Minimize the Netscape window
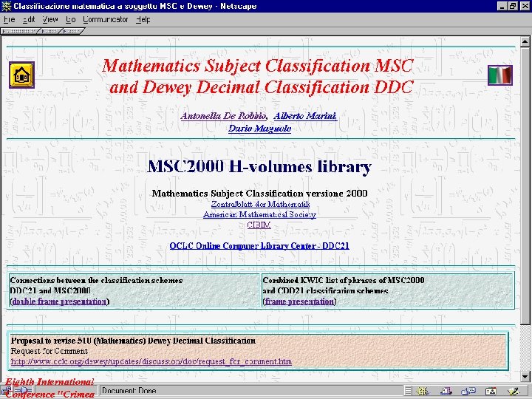 [503, 6]
